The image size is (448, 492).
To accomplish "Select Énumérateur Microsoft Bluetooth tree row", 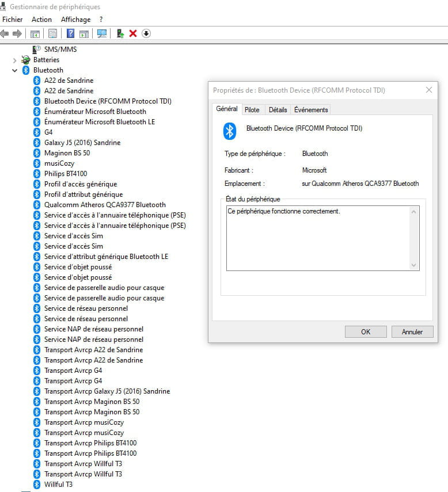I will tap(95, 112).
